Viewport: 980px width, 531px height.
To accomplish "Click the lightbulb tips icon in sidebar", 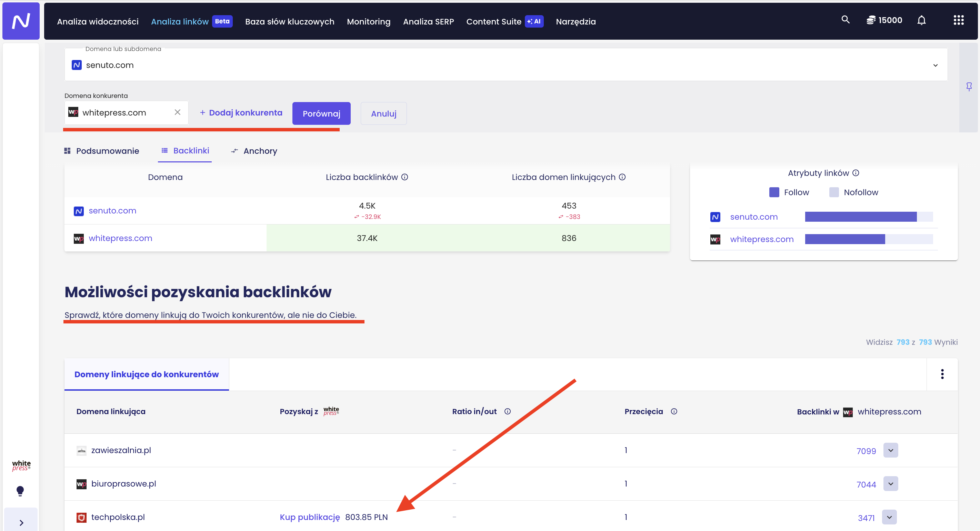I will coord(21,491).
